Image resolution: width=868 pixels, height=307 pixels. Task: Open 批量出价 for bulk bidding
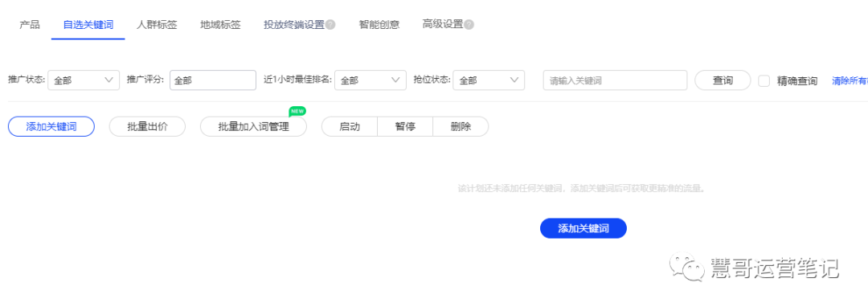click(x=147, y=127)
